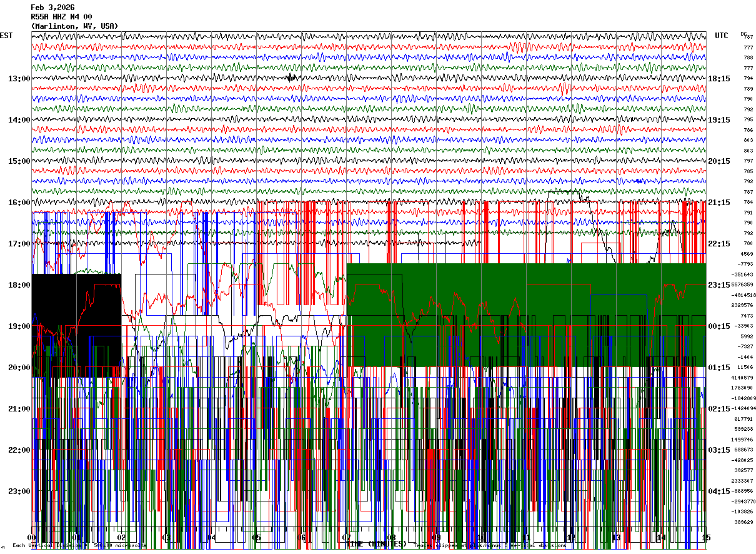Select the 04:15 UTC time label
This screenshot has width=756, height=554.
[719, 491]
